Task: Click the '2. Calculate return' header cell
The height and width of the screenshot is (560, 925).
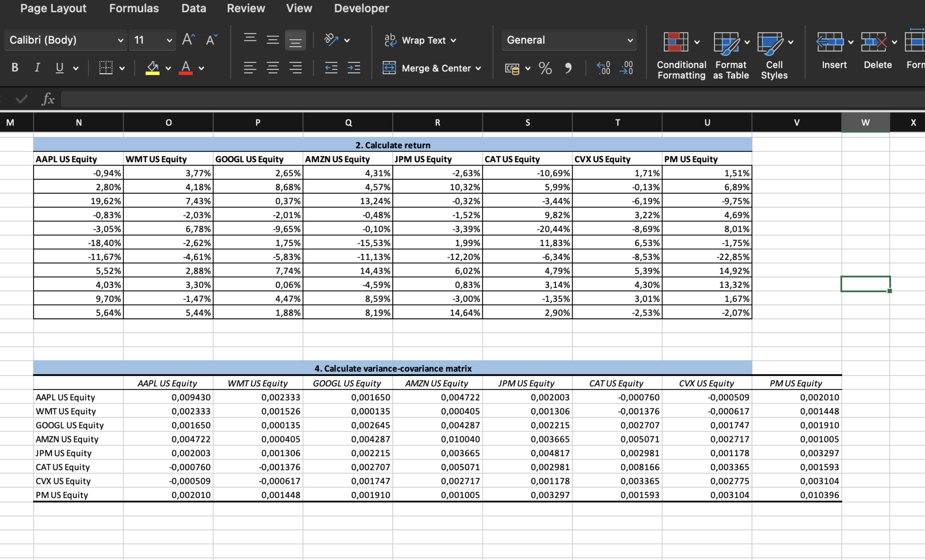Action: (392, 145)
